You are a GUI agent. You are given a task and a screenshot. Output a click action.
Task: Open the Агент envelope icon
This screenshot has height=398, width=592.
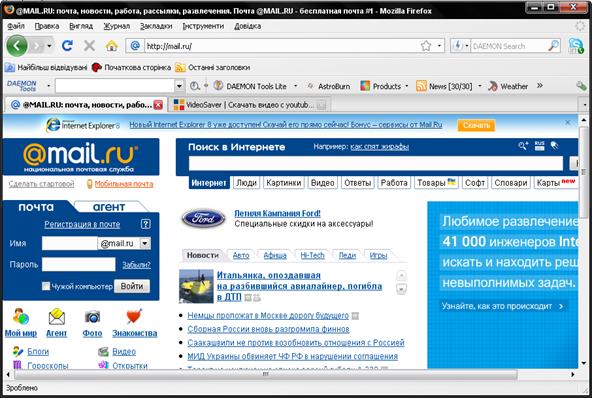[57, 316]
